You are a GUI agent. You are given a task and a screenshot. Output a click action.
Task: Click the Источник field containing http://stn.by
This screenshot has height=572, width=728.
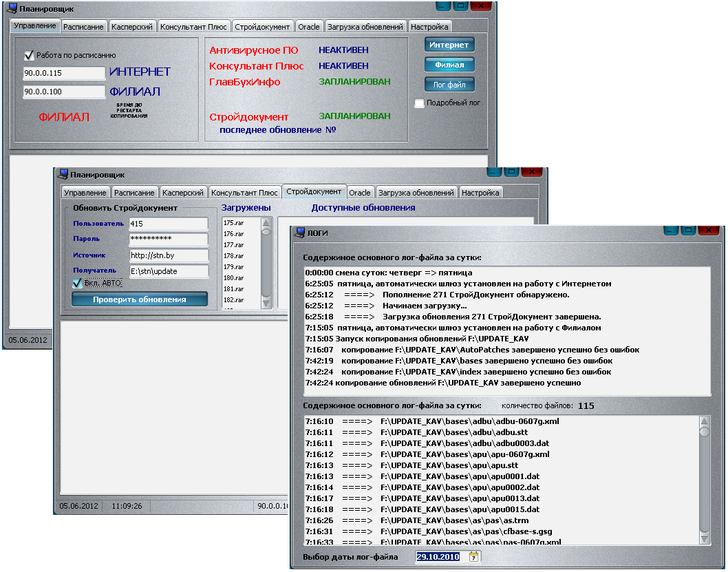(x=168, y=255)
